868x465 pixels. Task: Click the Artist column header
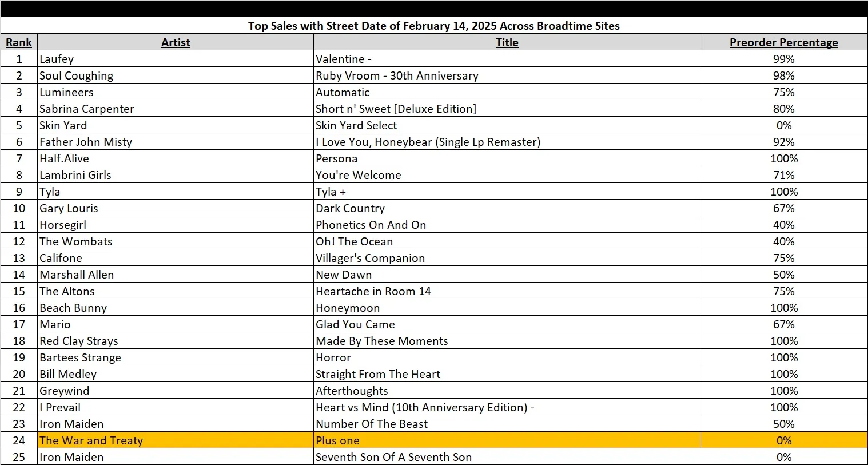click(176, 42)
